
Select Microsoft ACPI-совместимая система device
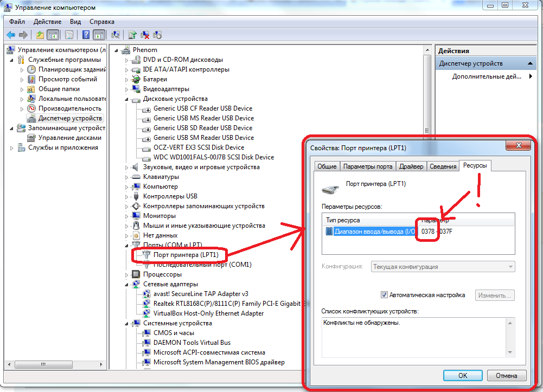209,352
